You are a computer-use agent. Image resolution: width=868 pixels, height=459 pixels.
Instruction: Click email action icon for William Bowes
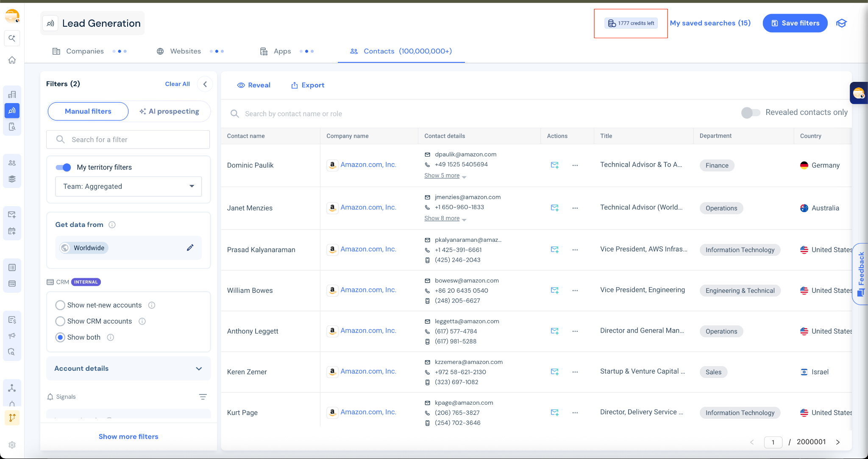click(554, 290)
